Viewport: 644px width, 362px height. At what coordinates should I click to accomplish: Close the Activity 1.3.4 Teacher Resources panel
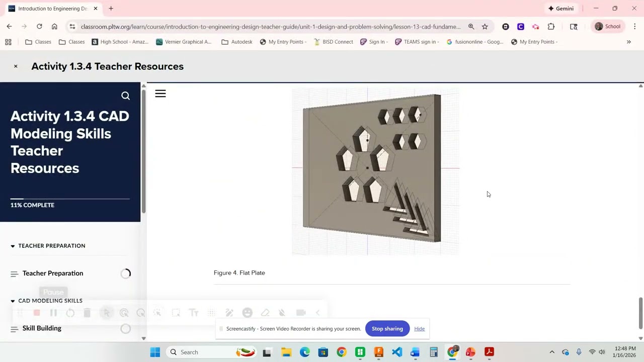16,66
